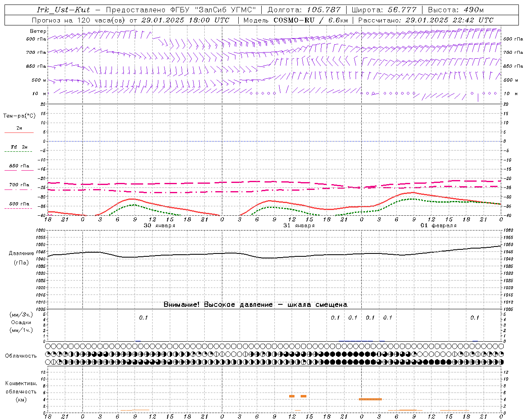
Task: Click the Облачность cloud cover label
Action: 21,356
